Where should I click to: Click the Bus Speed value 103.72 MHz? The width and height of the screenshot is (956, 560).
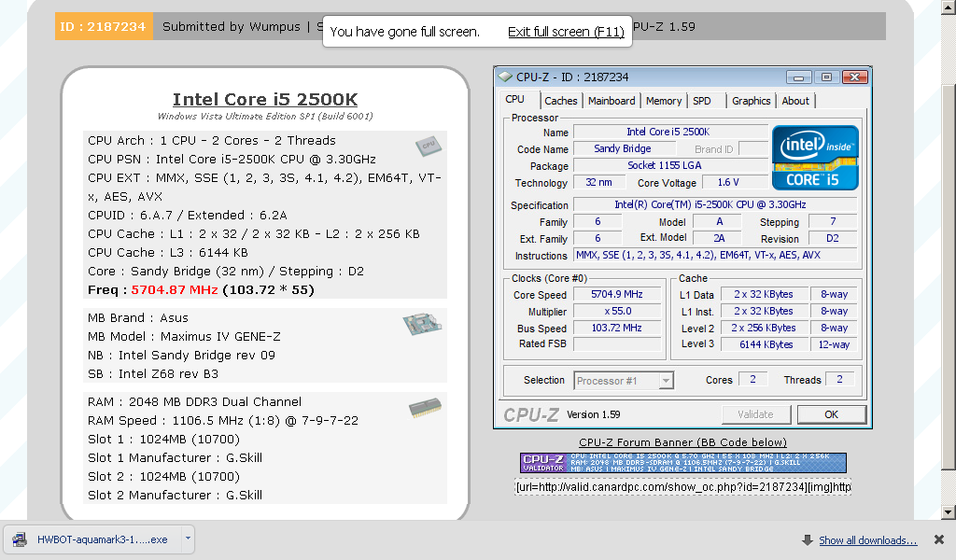tap(617, 328)
